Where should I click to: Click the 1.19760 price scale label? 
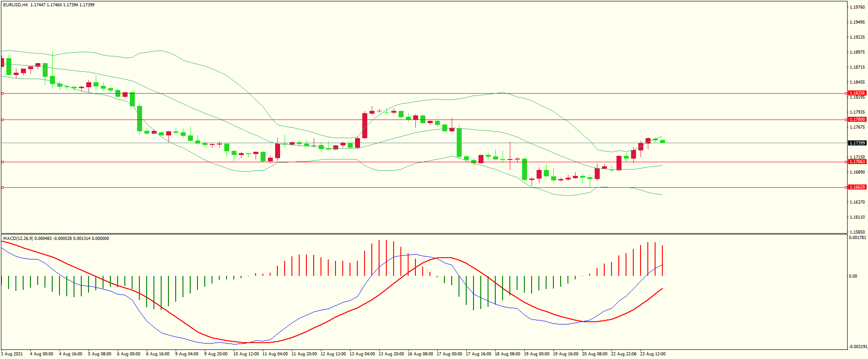[x=857, y=7]
